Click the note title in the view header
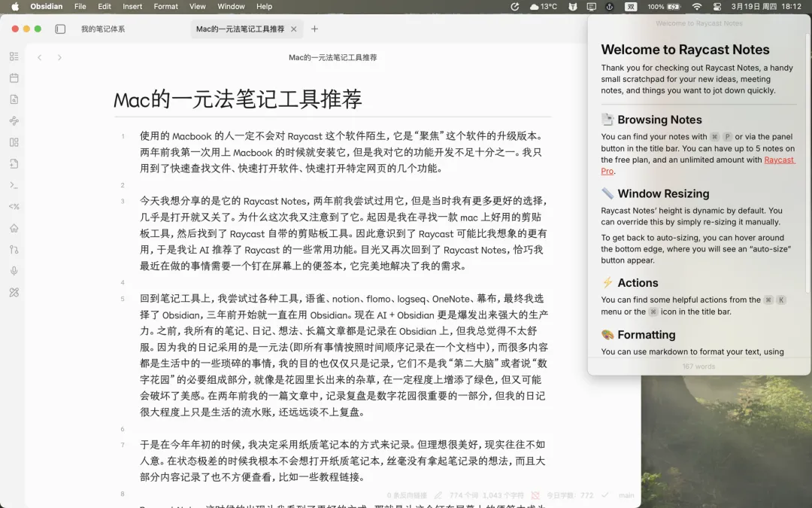 pos(332,57)
